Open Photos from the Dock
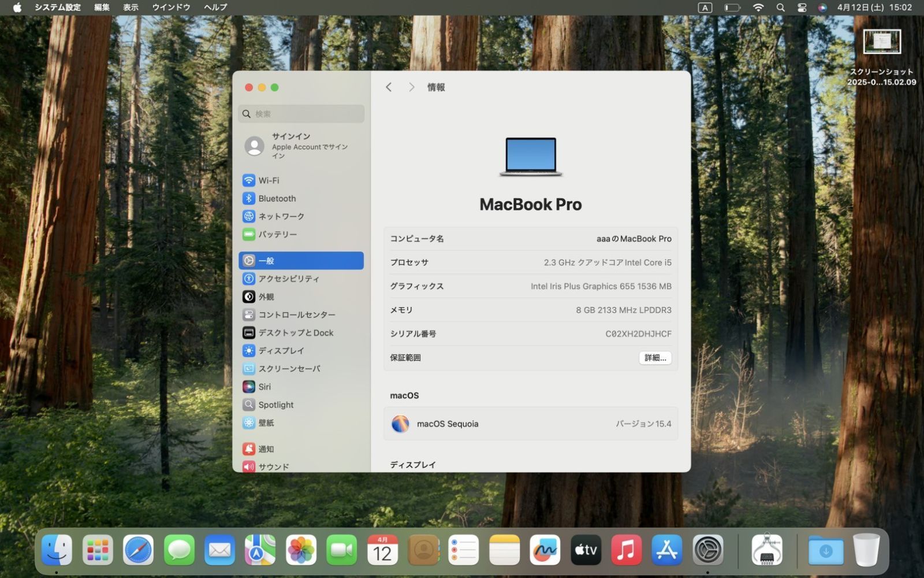Screen dimensions: 924x578 (x=301, y=550)
